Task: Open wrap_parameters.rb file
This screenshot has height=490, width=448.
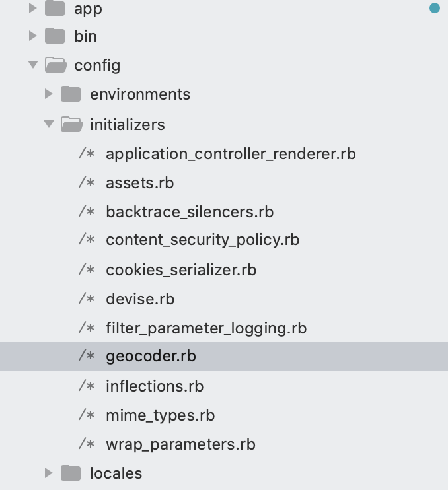Action: click(180, 444)
